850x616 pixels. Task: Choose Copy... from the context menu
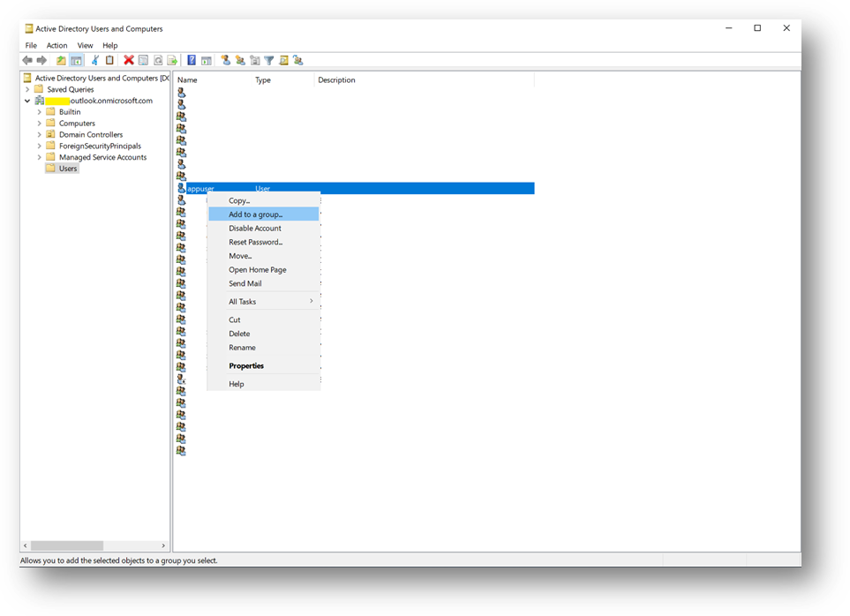tap(264, 200)
